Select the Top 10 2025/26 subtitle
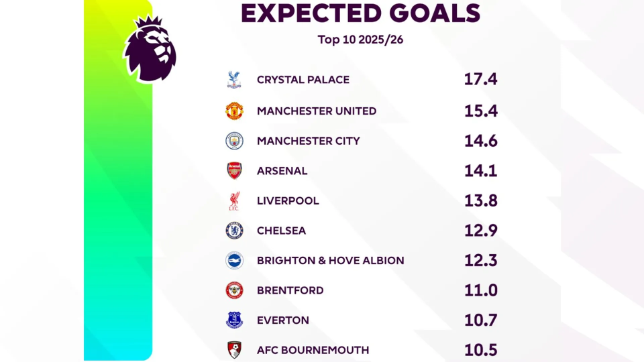The width and height of the screenshot is (644, 362). [x=360, y=40]
